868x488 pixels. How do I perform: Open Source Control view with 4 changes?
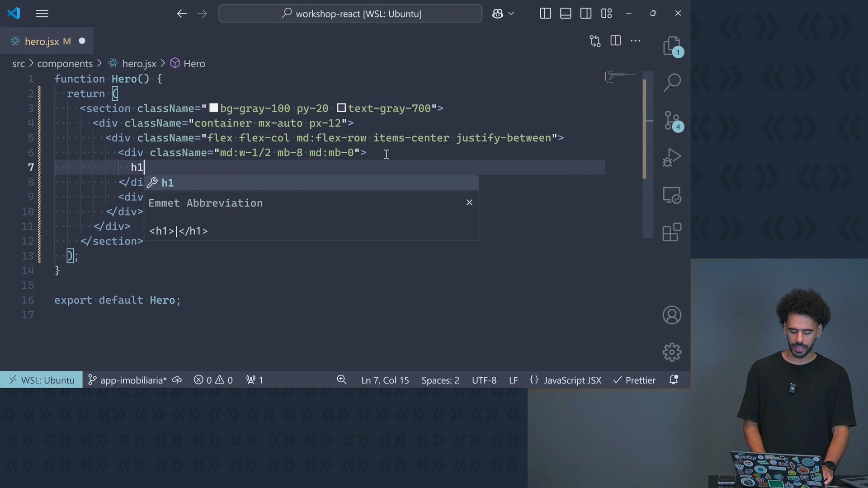point(672,120)
